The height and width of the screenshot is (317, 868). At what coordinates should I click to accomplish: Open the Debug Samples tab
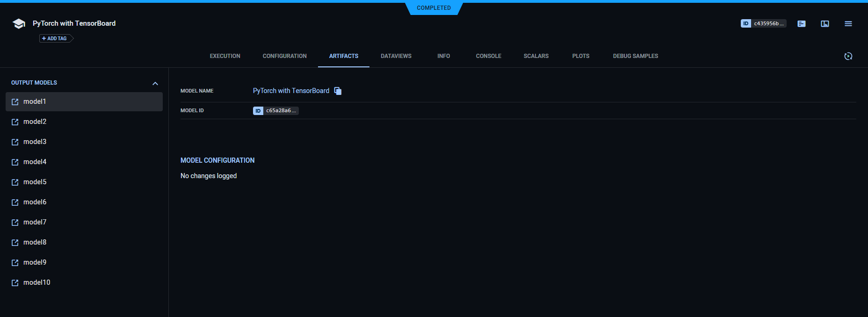(635, 56)
